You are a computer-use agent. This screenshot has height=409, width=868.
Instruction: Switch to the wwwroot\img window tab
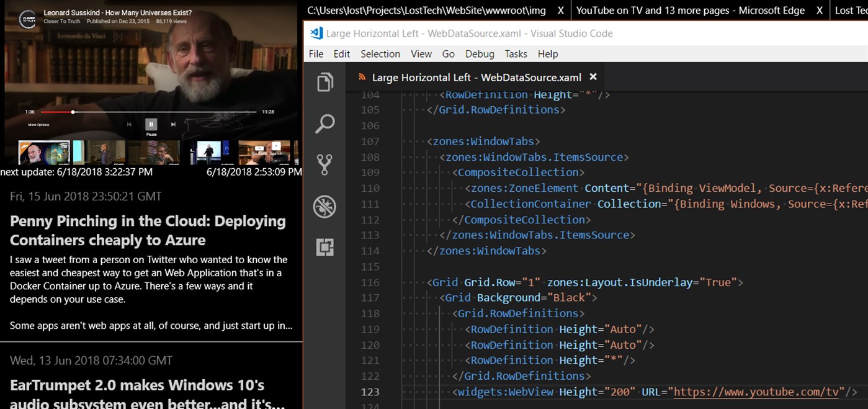pyautogui.click(x=427, y=11)
